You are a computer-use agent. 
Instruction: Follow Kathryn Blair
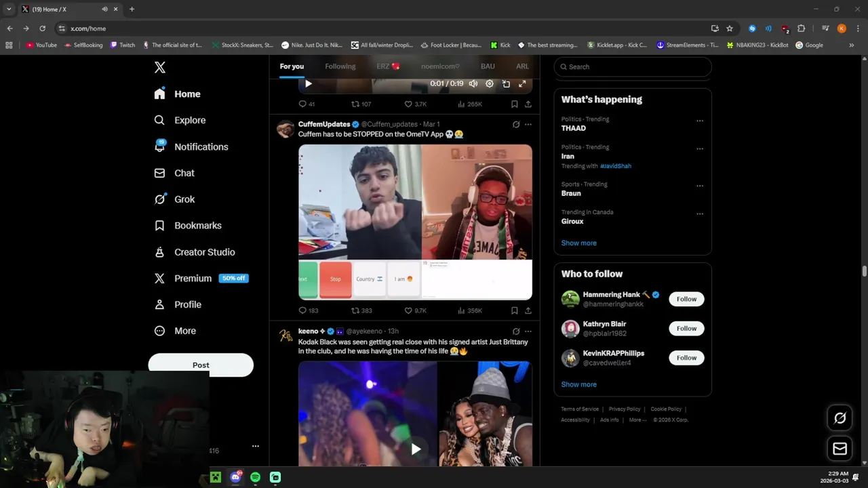[686, 328]
